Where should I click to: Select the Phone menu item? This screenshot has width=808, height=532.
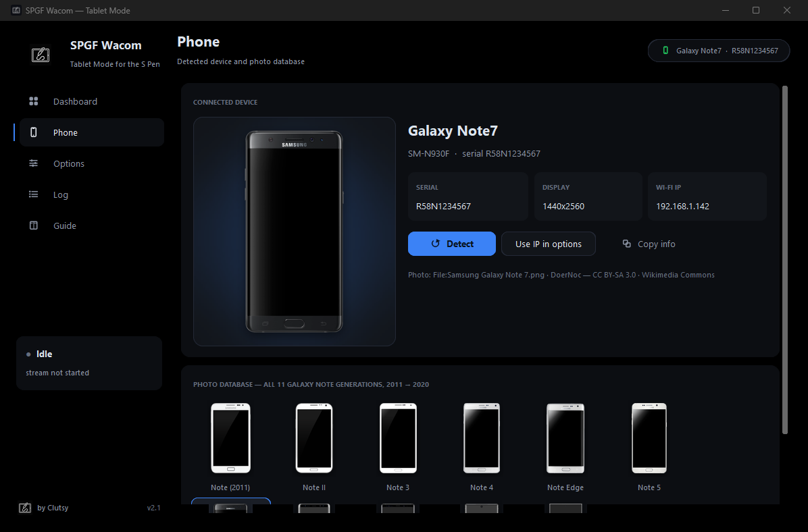pyautogui.click(x=92, y=132)
